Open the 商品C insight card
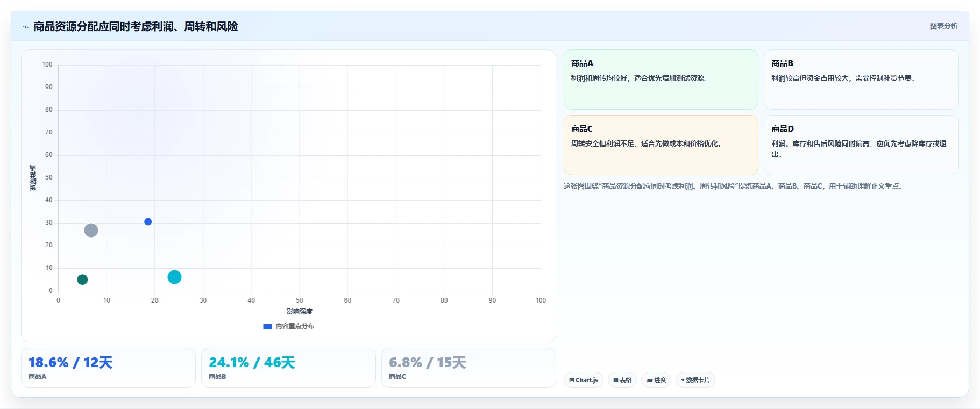Viewport: 980px width, 409px height. (x=661, y=145)
